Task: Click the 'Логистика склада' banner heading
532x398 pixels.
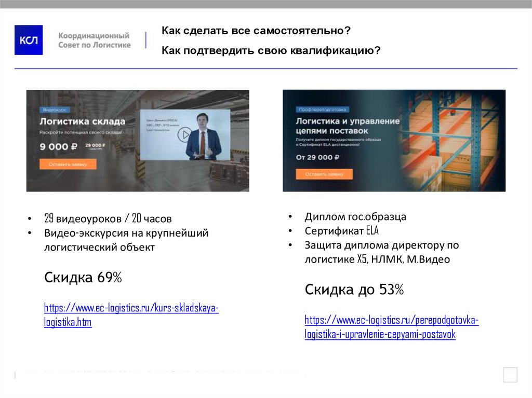Action: 82,121
